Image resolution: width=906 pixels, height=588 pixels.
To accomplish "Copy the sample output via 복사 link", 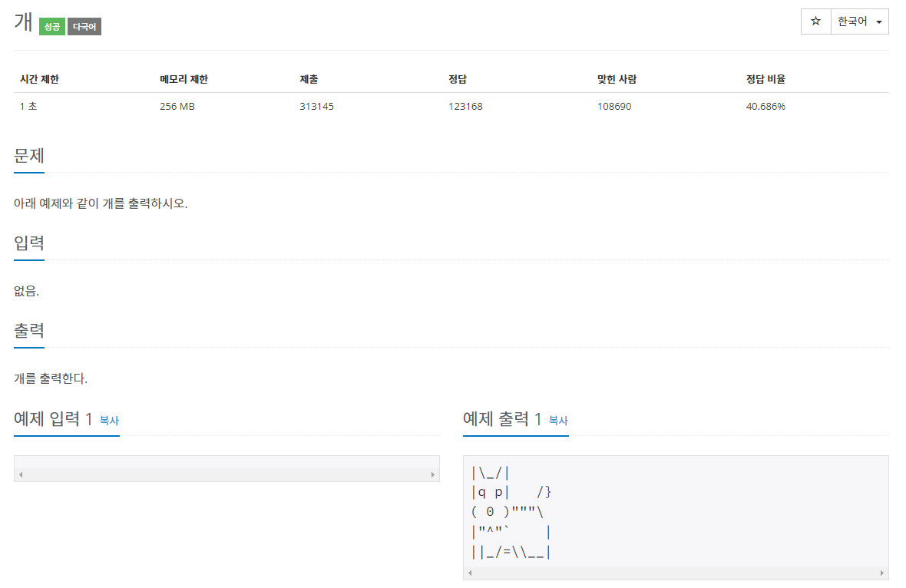I will coord(558,421).
